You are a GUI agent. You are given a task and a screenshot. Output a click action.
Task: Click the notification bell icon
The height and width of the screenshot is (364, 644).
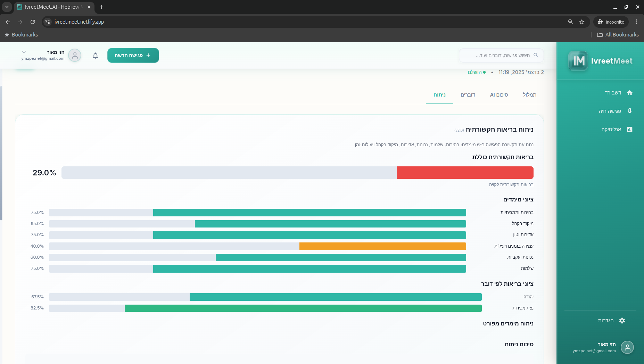(x=96, y=56)
